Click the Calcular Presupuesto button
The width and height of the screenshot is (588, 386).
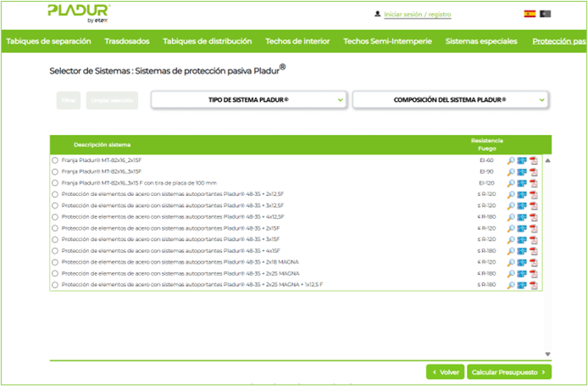coord(510,372)
